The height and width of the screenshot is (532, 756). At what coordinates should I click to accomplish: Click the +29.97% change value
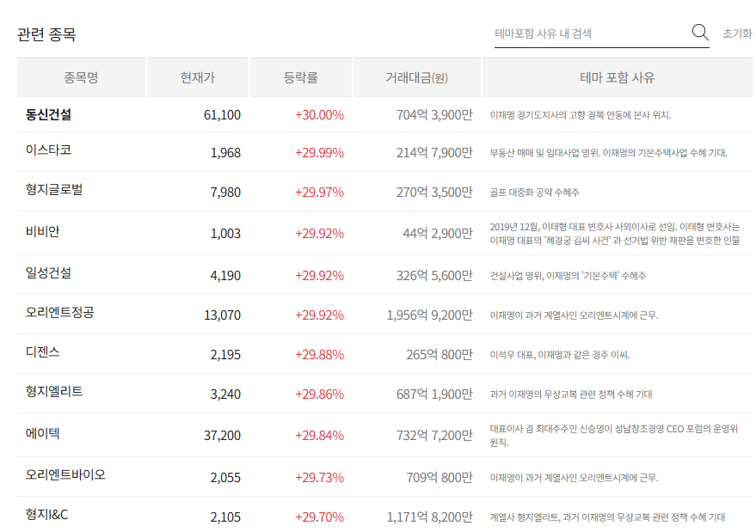[x=320, y=193]
